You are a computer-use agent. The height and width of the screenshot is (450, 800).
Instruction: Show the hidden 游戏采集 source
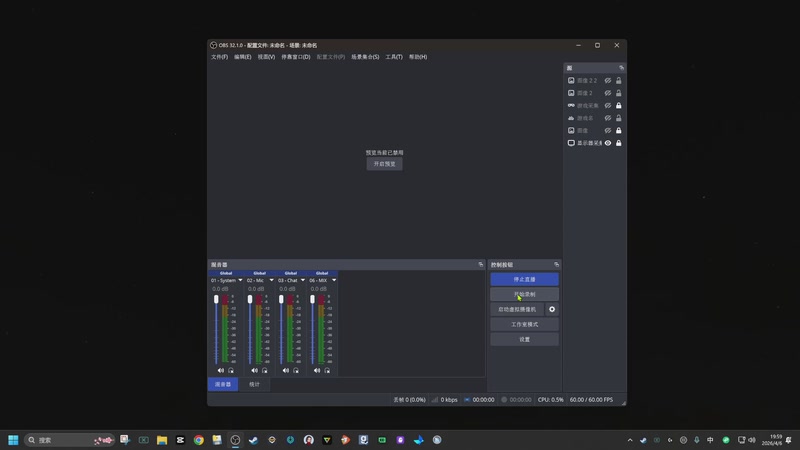608,105
